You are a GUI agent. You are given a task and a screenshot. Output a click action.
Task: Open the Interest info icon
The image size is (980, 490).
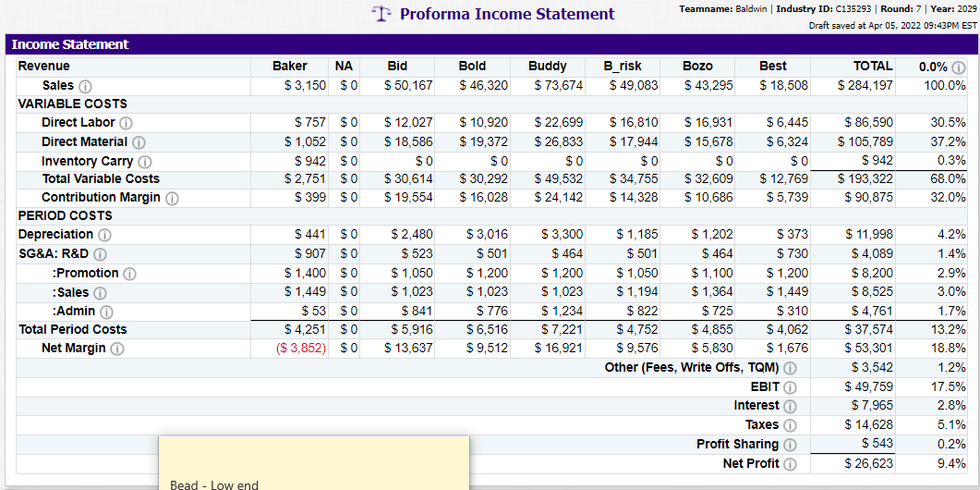[x=790, y=407]
